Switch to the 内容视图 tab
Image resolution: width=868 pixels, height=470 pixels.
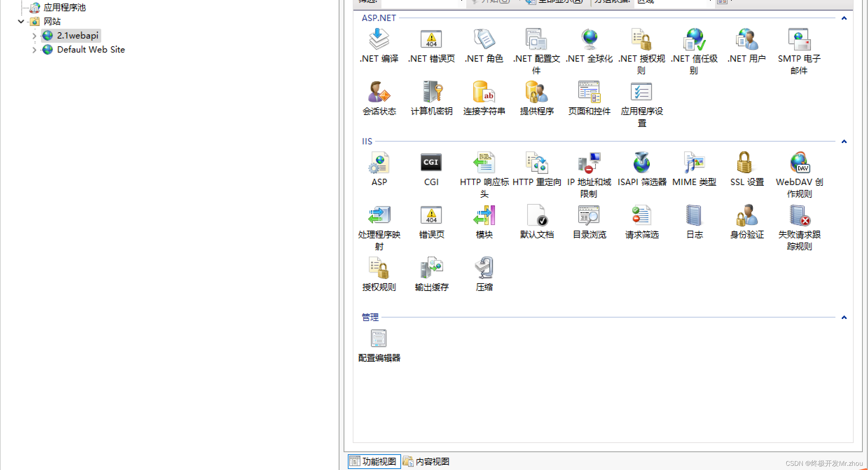426,462
